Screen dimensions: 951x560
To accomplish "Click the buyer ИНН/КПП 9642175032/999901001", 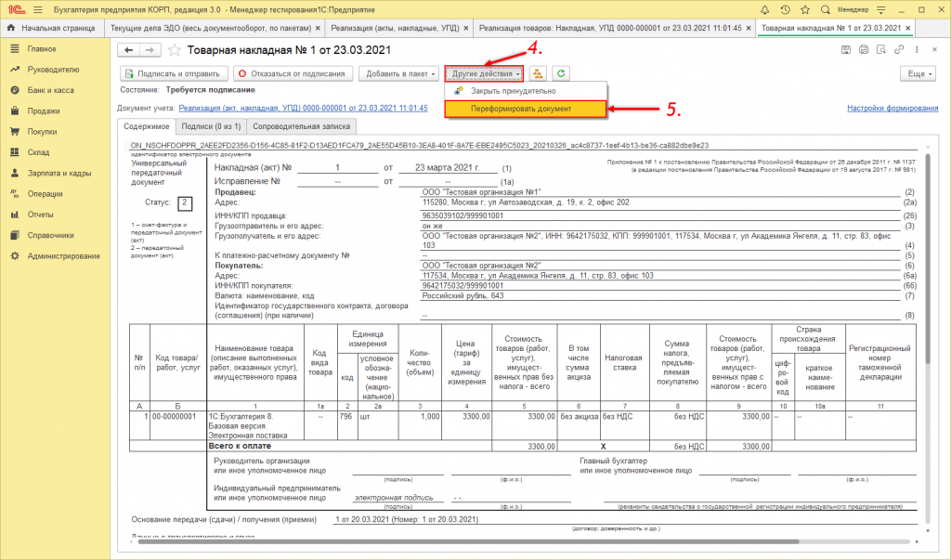I will (462, 286).
